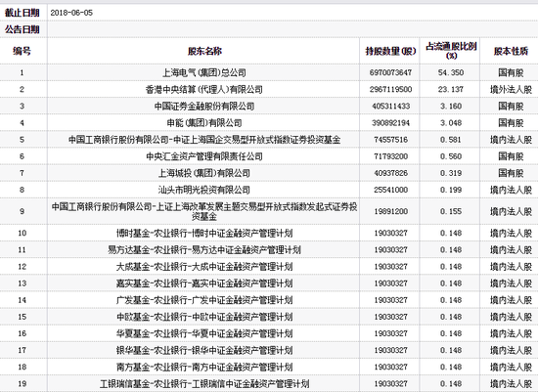Click the 股东名称 column header
The height and width of the screenshot is (392, 538).
[x=204, y=51]
